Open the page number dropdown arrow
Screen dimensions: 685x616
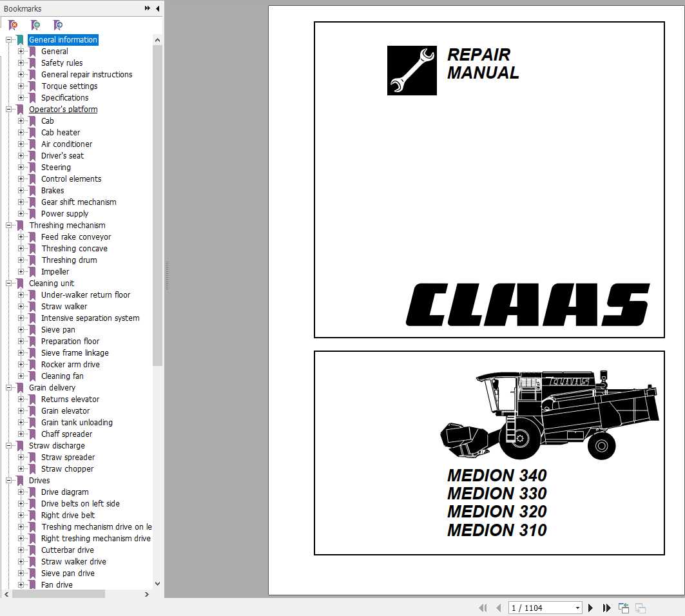tap(577, 608)
